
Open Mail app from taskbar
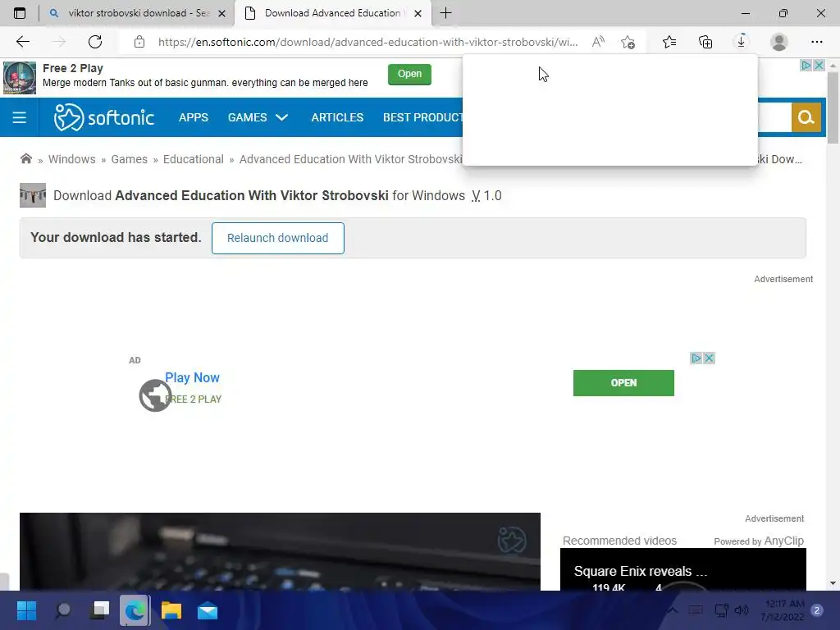pyautogui.click(x=208, y=610)
